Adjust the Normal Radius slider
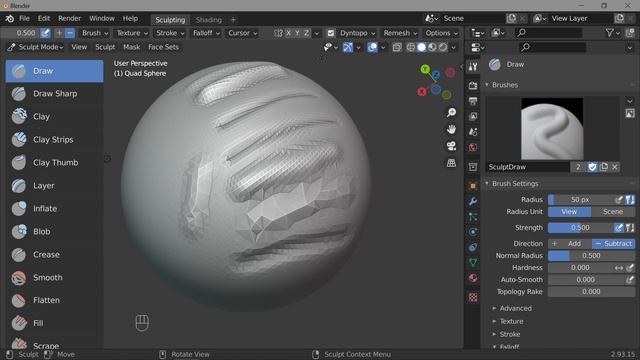Screen dimensions: 640x360 (x=591, y=256)
